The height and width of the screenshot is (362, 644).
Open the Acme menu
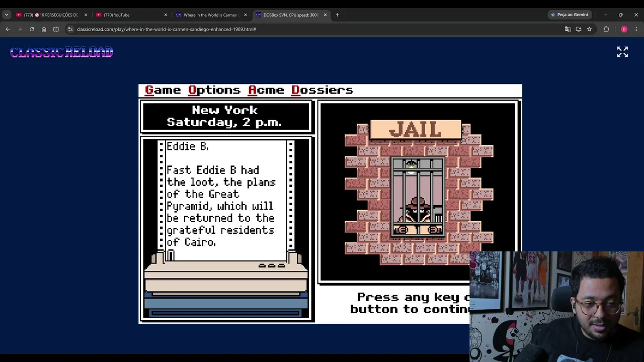click(266, 90)
